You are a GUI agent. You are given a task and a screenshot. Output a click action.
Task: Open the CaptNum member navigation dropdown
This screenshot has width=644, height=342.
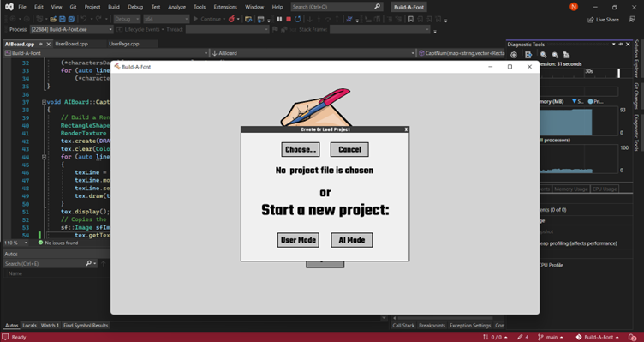click(462, 53)
